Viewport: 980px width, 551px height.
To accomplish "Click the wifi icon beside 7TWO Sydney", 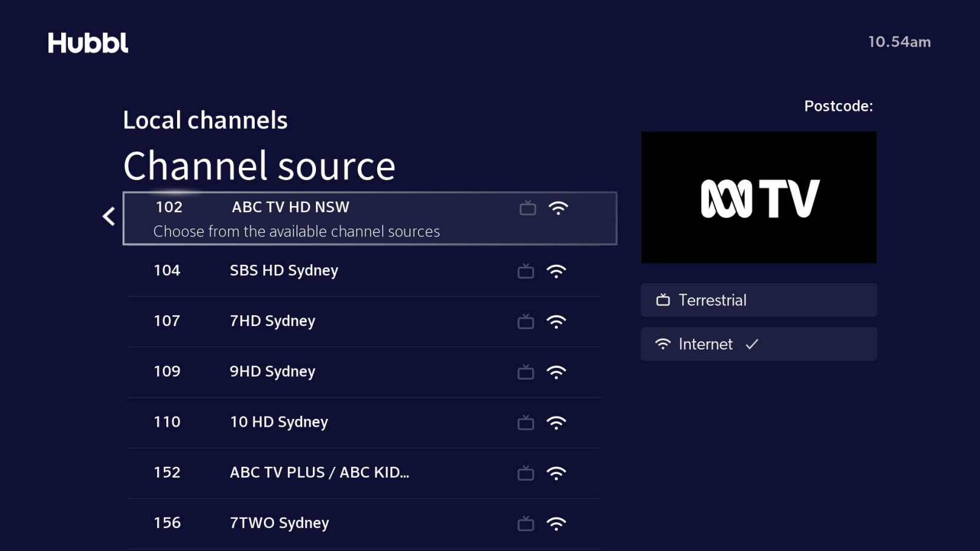I will (557, 523).
